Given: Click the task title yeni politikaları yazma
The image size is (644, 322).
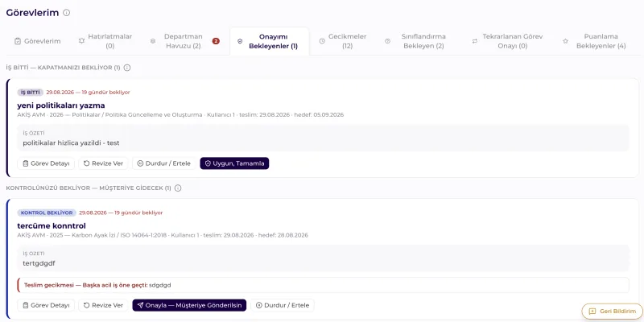Looking at the screenshot, I should pos(61,105).
